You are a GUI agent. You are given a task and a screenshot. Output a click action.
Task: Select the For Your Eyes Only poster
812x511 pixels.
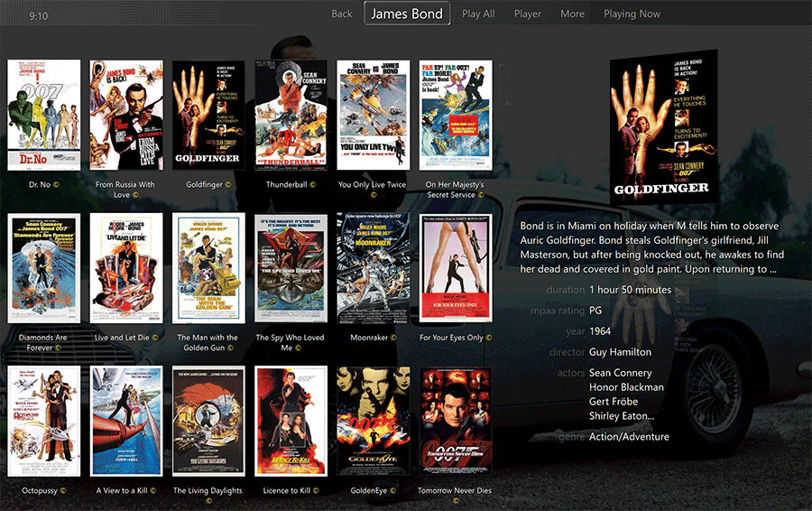456,268
